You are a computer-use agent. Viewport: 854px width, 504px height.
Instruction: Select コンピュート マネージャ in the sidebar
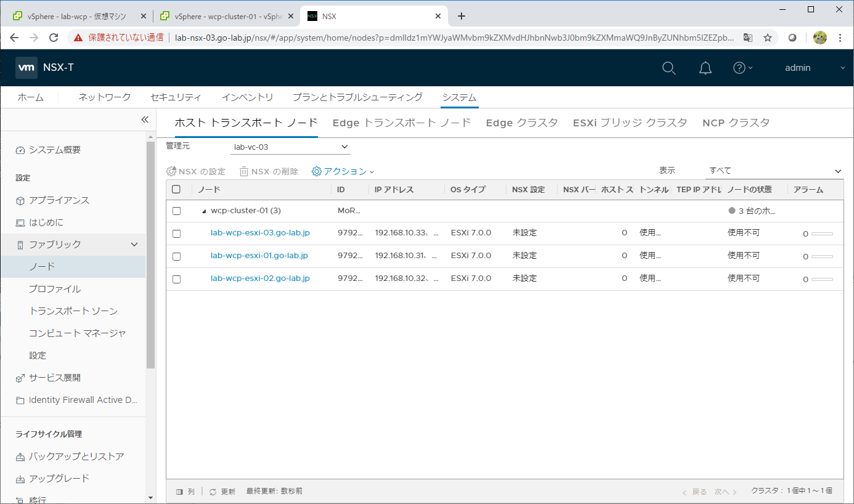[x=78, y=333]
